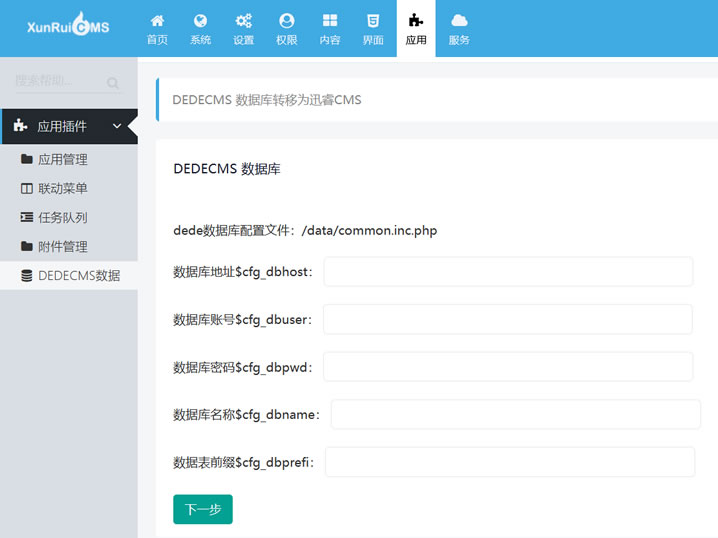Open the 系统 globe icon

pyautogui.click(x=200, y=21)
